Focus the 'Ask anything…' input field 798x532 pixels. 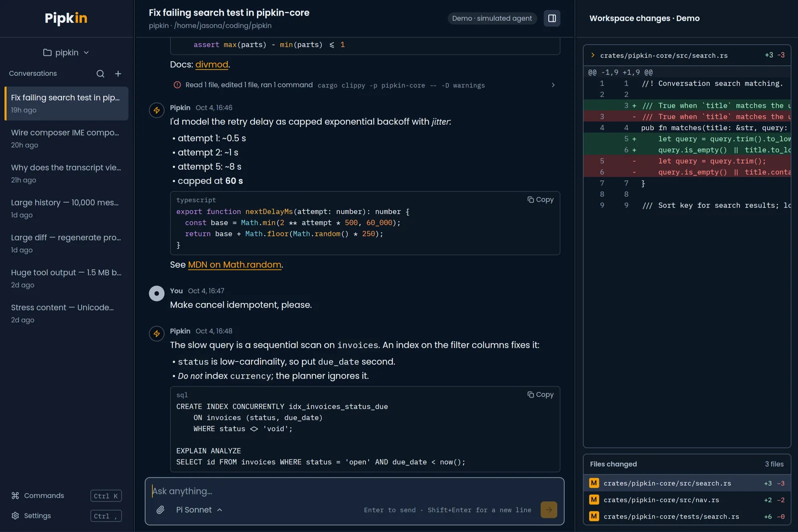click(x=354, y=491)
